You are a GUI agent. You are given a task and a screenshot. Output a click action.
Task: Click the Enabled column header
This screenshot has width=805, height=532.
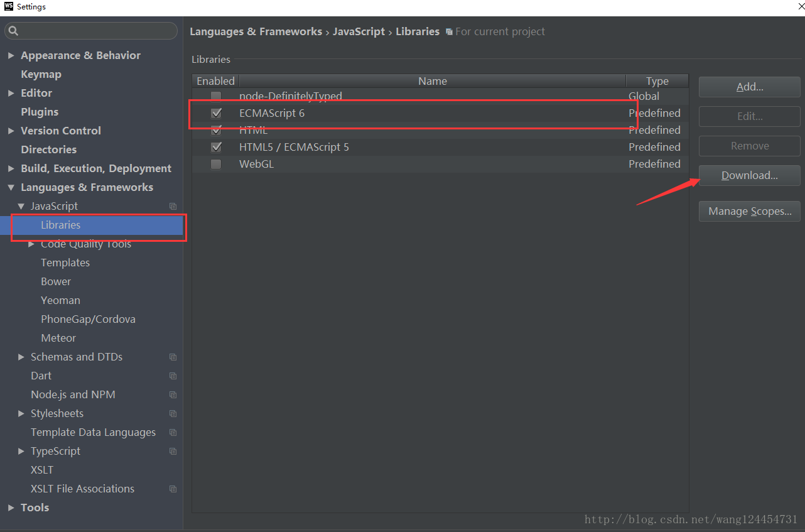tap(215, 81)
